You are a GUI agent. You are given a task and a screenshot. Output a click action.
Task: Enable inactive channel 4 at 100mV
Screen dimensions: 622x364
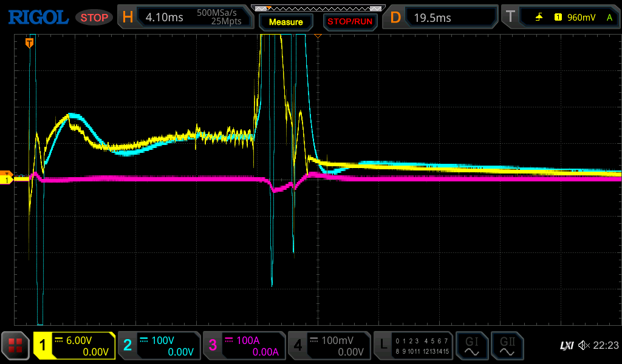(329, 346)
